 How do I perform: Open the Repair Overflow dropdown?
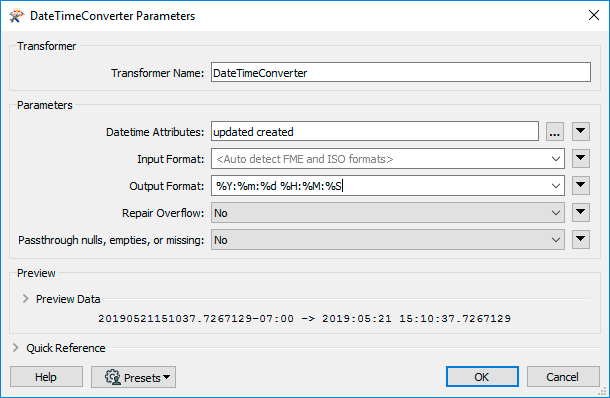coord(388,213)
